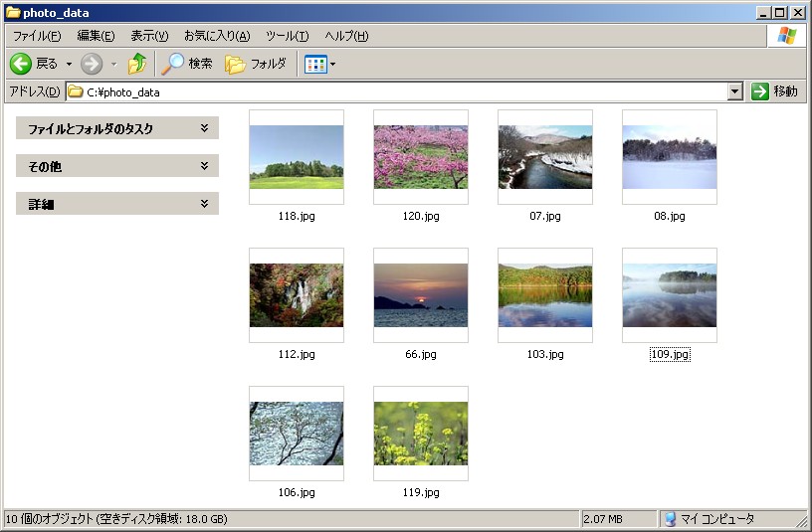Click the address path field C:¥photo_data
This screenshot has height=532, width=812.
click(397, 92)
